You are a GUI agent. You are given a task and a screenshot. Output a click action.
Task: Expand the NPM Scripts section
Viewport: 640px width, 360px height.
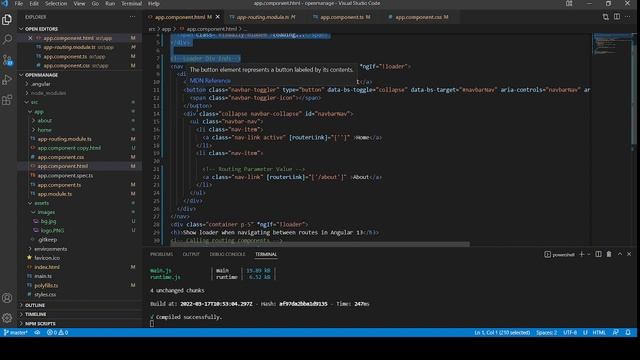pos(40,324)
